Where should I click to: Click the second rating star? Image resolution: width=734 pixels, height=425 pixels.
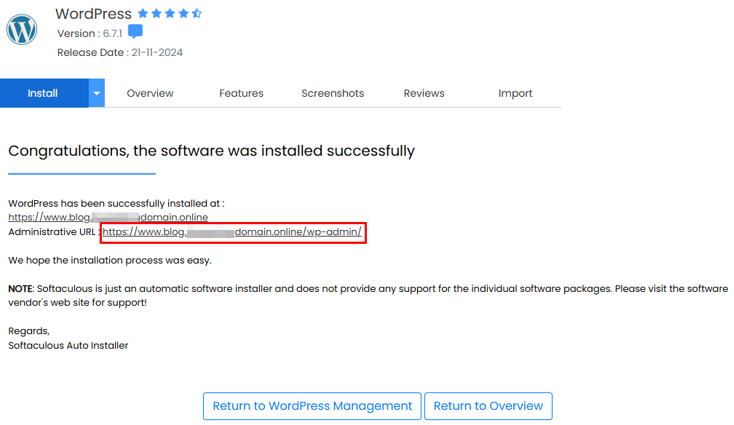click(x=157, y=14)
